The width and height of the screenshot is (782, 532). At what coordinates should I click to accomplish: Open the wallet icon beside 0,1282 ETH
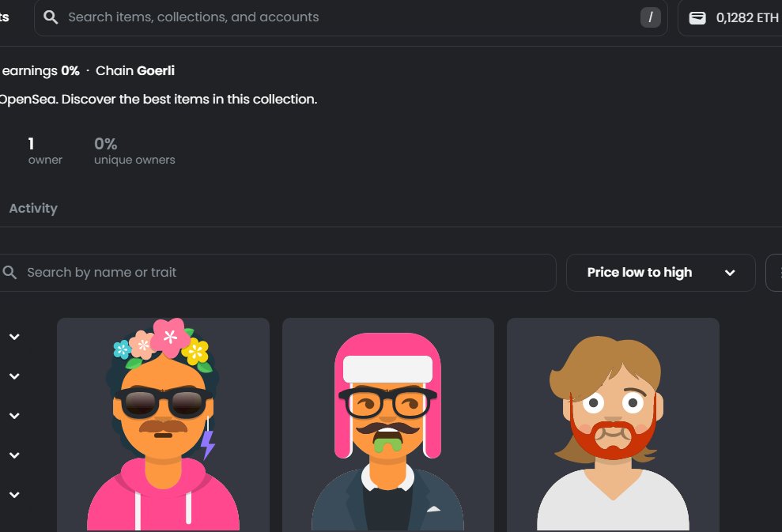click(697, 18)
